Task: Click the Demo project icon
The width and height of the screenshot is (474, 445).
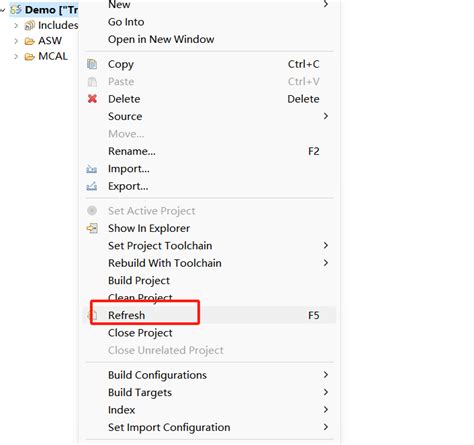Action: 16,9
